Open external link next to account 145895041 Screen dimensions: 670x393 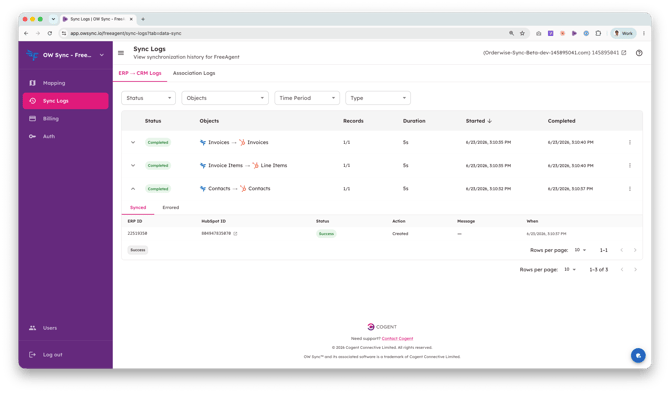[x=623, y=53]
